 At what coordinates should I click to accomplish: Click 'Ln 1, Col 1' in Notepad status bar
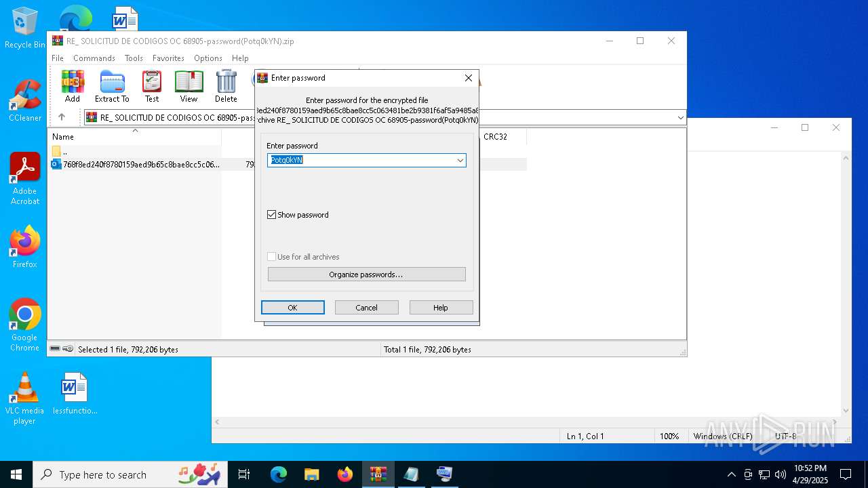click(585, 436)
